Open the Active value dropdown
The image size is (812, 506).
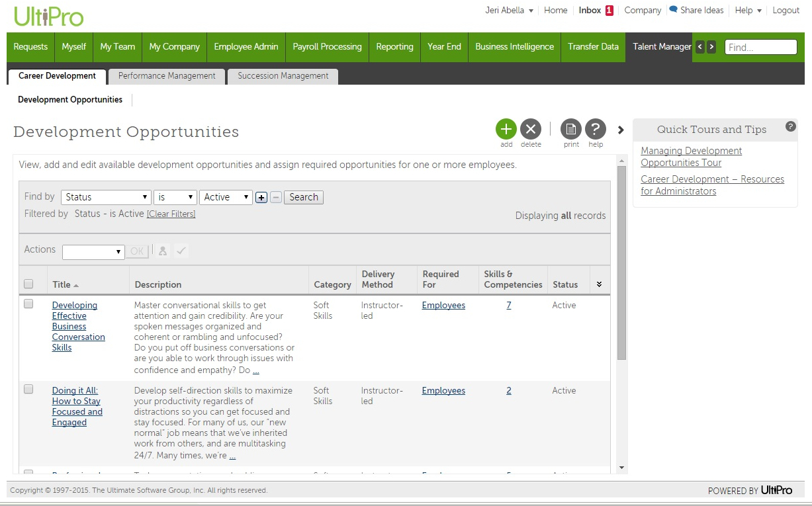pos(226,197)
